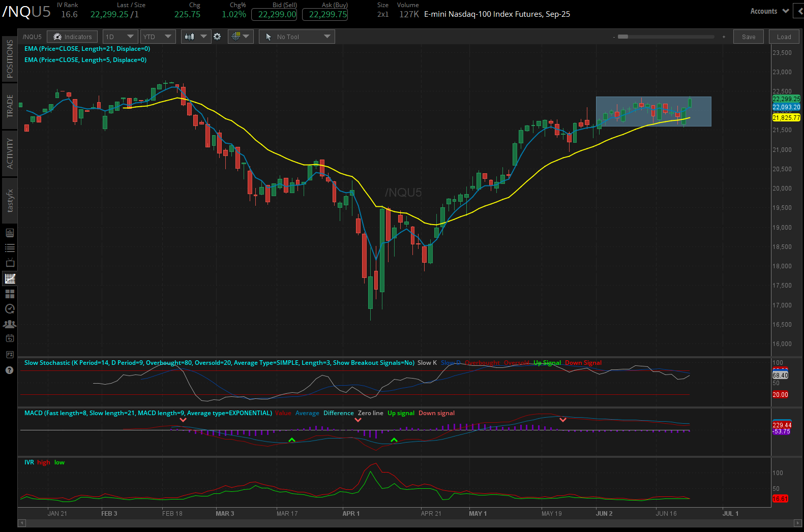Click the MACD down signal arrow near MAY 19
Image resolution: width=804 pixels, height=532 pixels.
[563, 420]
